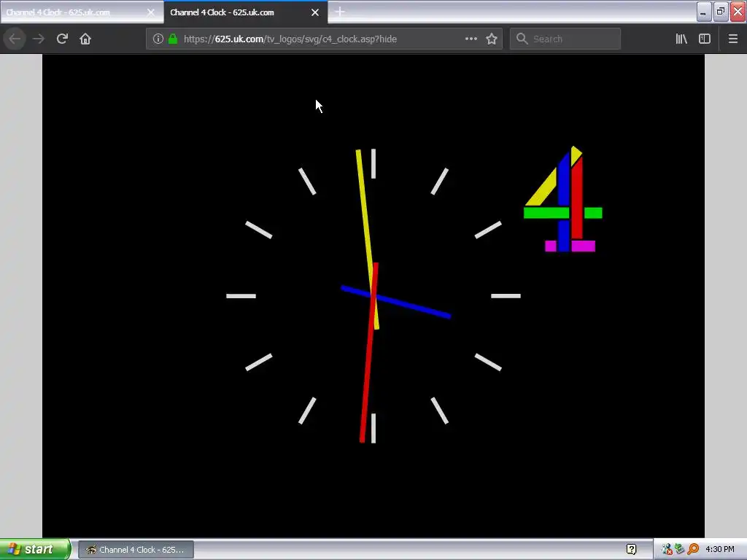
Task: Go back using the browser back arrow
Action: [x=15, y=39]
